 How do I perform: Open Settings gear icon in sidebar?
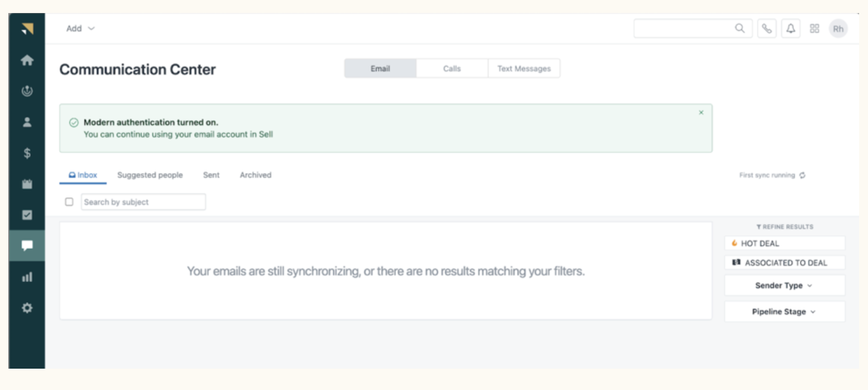[27, 308]
